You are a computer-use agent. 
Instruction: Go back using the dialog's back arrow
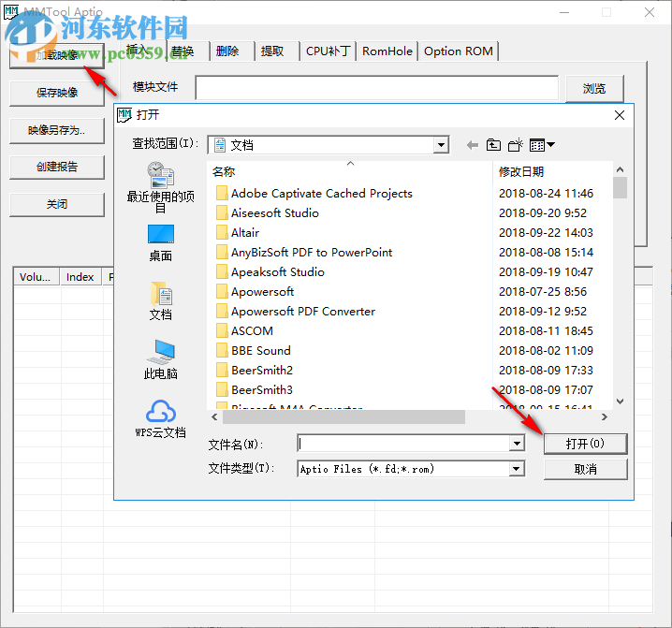pos(473,145)
